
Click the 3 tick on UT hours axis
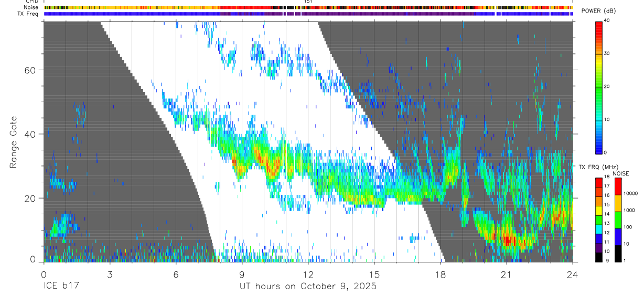point(110,274)
